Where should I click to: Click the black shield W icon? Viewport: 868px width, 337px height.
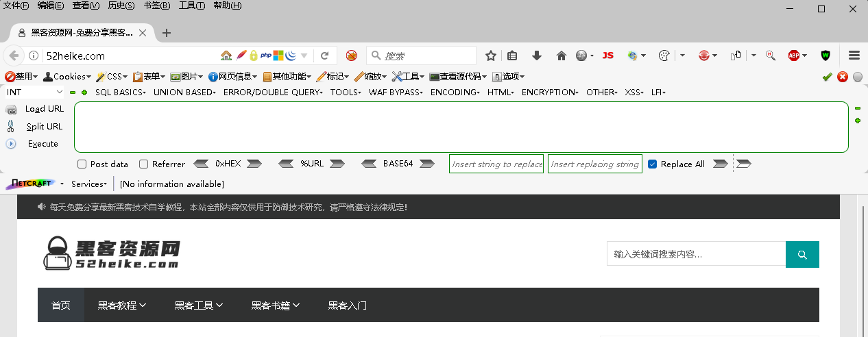826,55
